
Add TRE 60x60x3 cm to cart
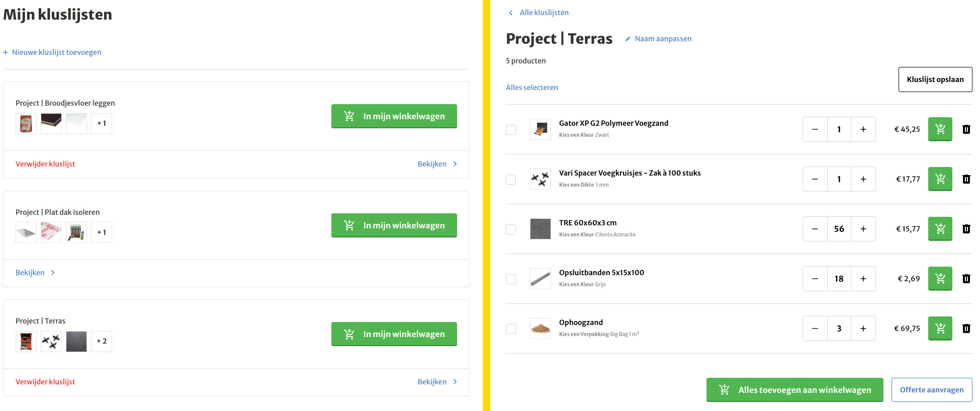click(x=940, y=229)
